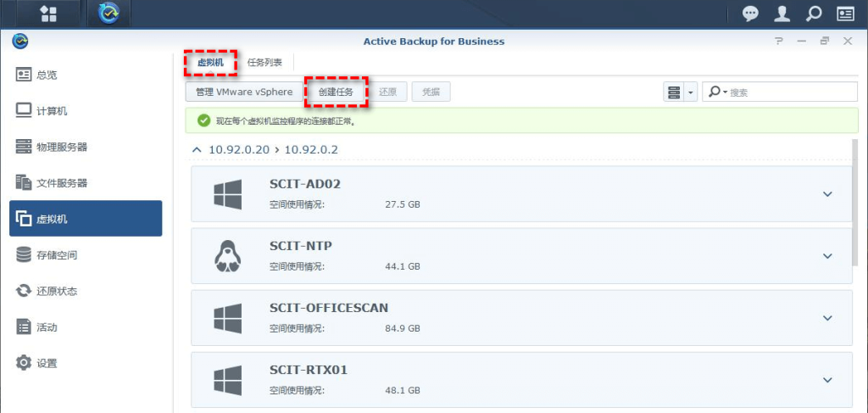Open 活动 section in sidebar

(x=86, y=327)
